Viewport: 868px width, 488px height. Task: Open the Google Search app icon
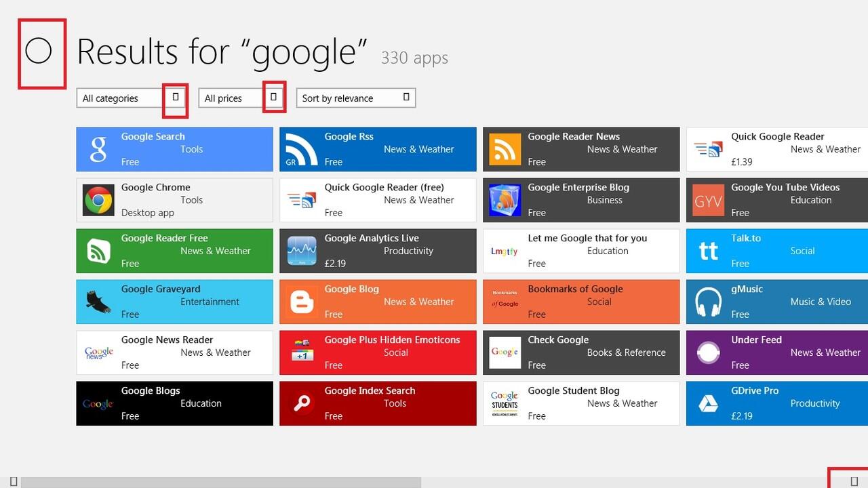pyautogui.click(x=98, y=149)
